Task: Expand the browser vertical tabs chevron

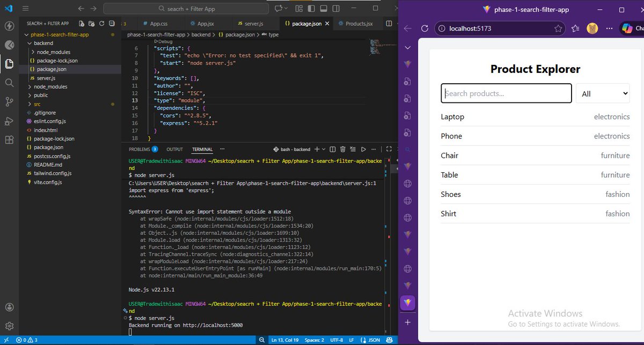Action: tap(408, 47)
